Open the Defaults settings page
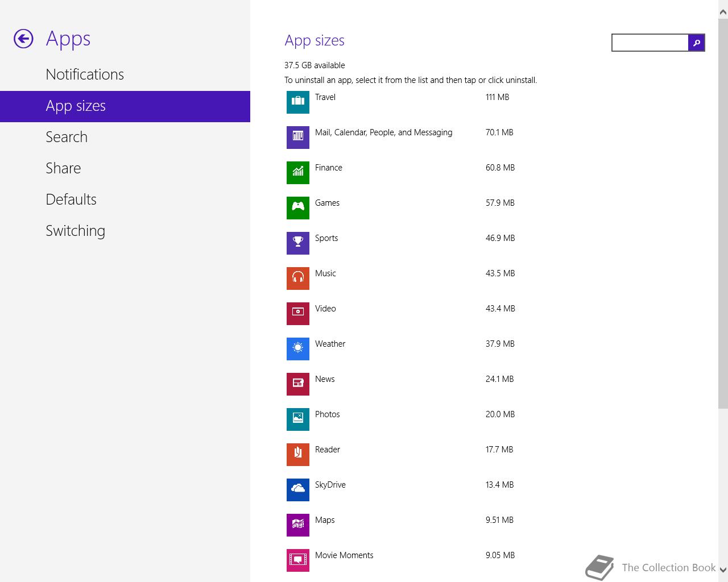The height and width of the screenshot is (582, 728). pyautogui.click(x=125, y=199)
